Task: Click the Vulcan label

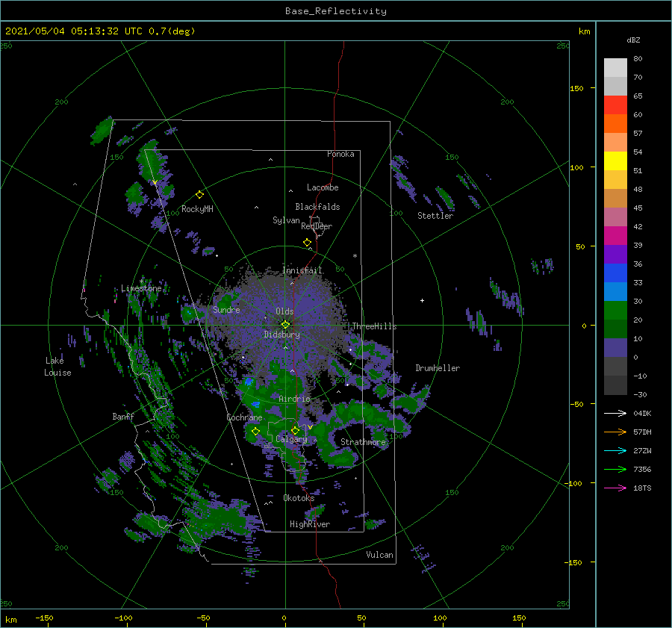Action: [379, 555]
